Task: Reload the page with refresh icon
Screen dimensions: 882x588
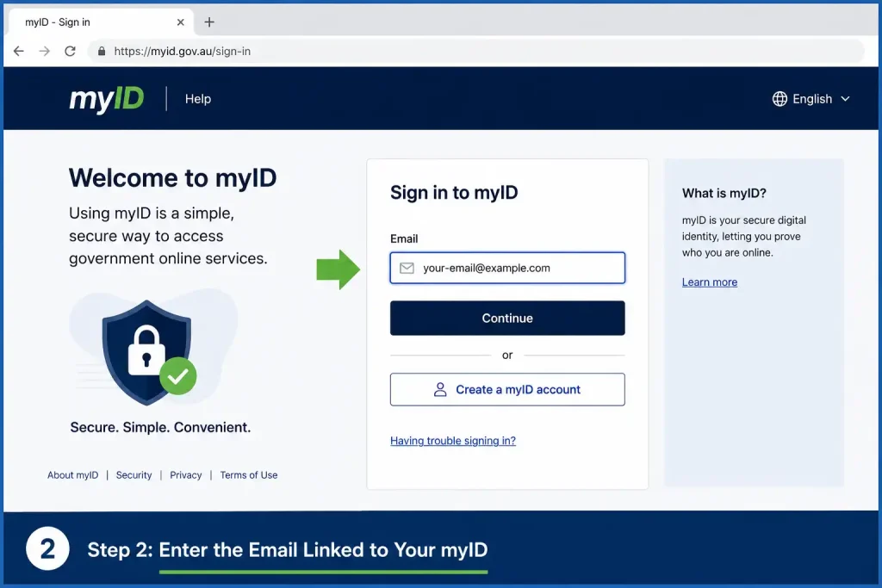Action: (71, 51)
